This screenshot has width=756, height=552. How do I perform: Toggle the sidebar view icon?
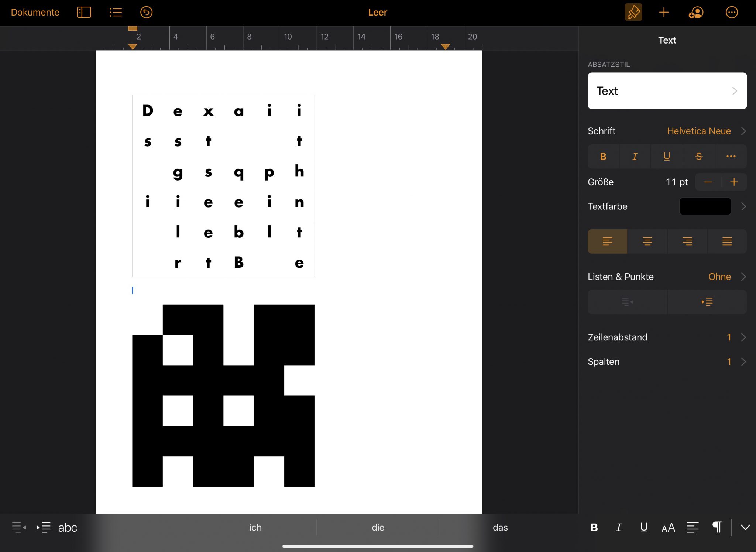point(84,12)
